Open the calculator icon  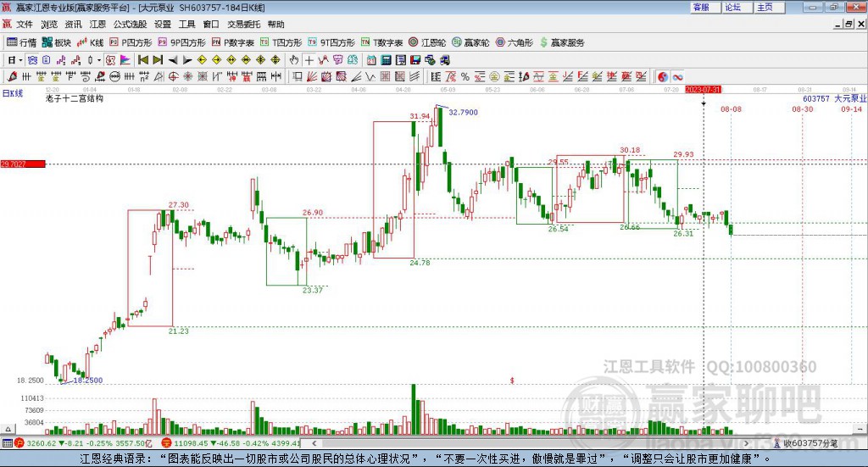[386, 60]
